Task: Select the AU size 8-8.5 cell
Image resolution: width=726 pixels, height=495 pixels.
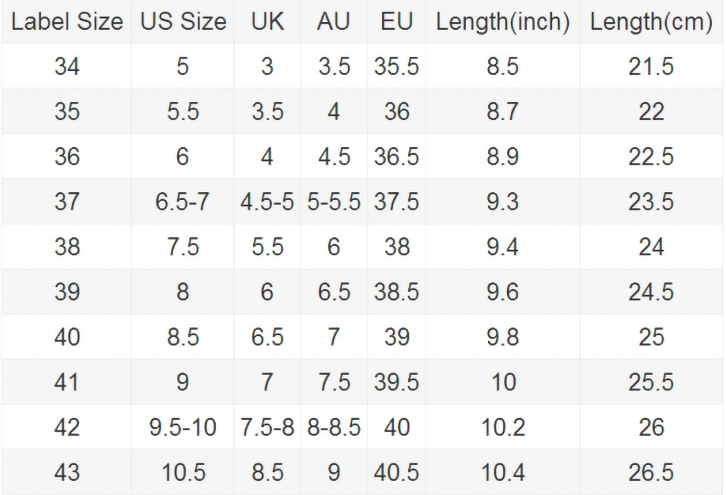Action: pos(333,427)
